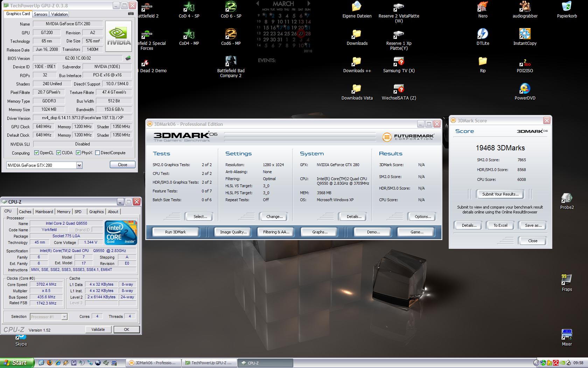
Task: Select the Nero desktop icon
Action: (x=483, y=10)
